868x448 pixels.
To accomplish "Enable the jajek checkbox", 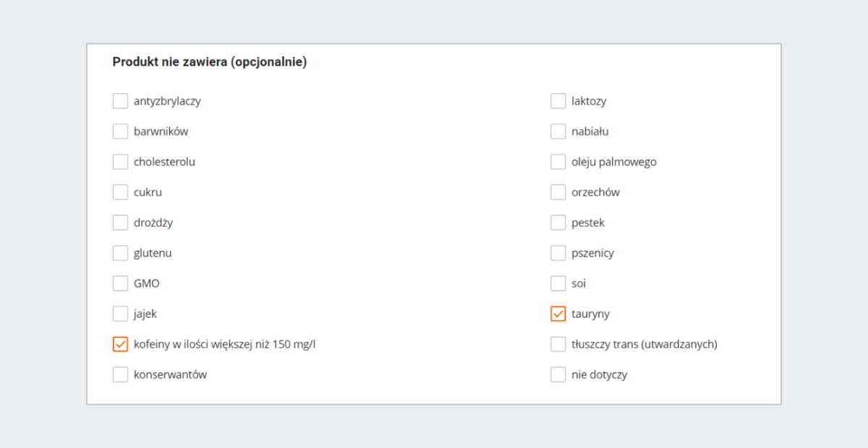I will pos(120,314).
